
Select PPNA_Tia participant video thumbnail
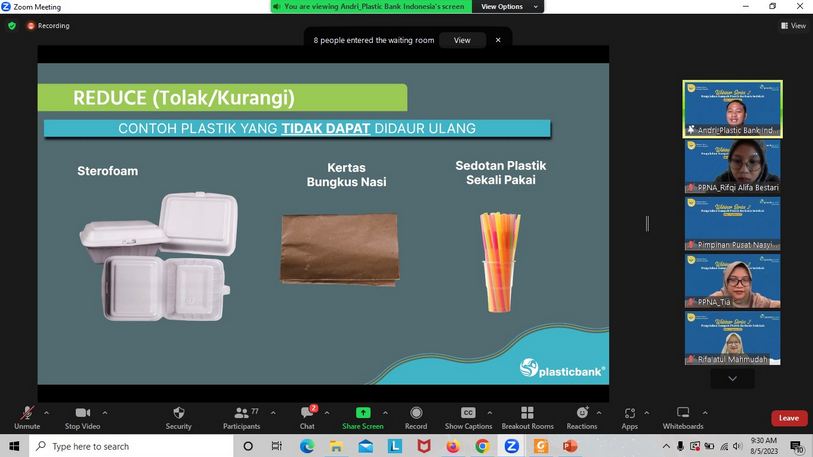coord(732,281)
